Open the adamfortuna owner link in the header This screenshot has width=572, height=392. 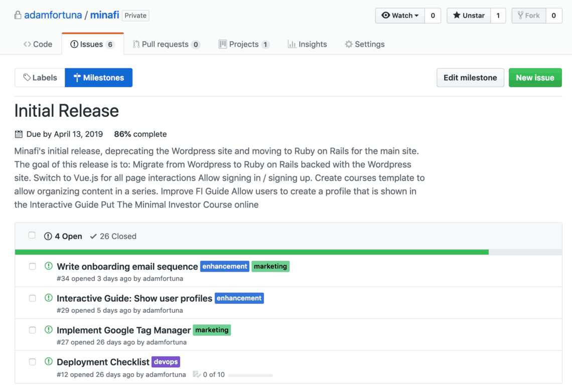coord(53,15)
